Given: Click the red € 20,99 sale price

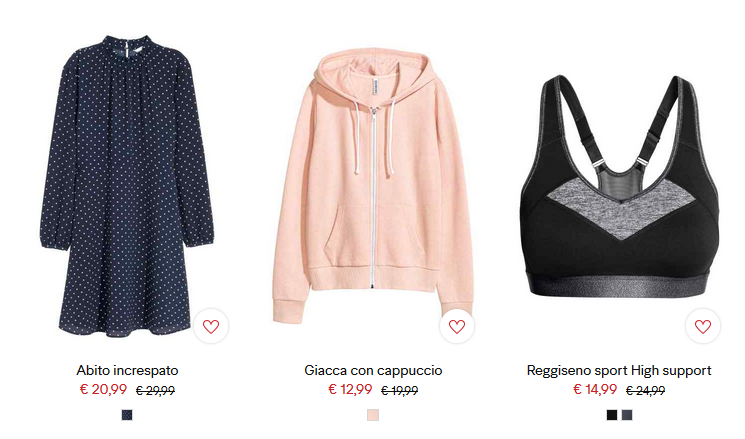Looking at the screenshot, I should [x=103, y=390].
